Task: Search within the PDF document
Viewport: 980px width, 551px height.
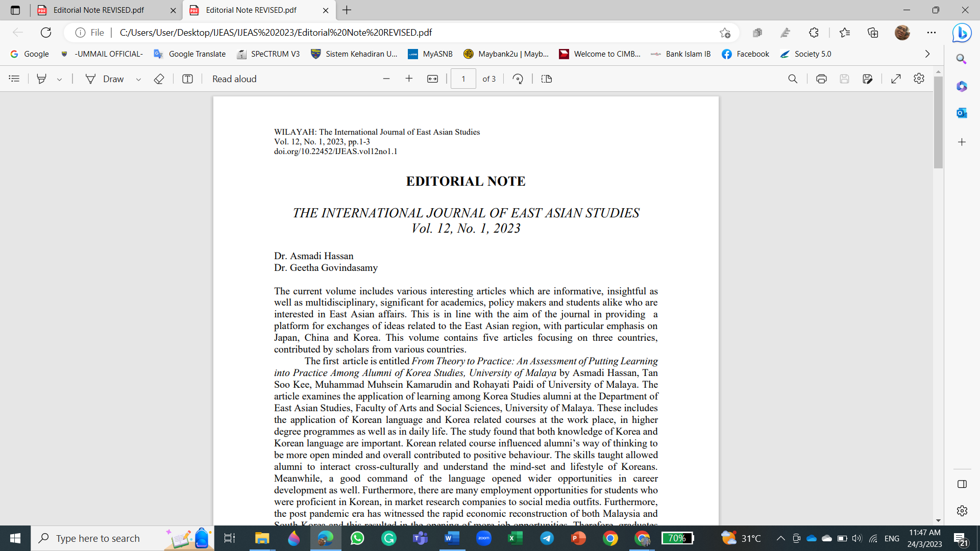Action: 793,79
